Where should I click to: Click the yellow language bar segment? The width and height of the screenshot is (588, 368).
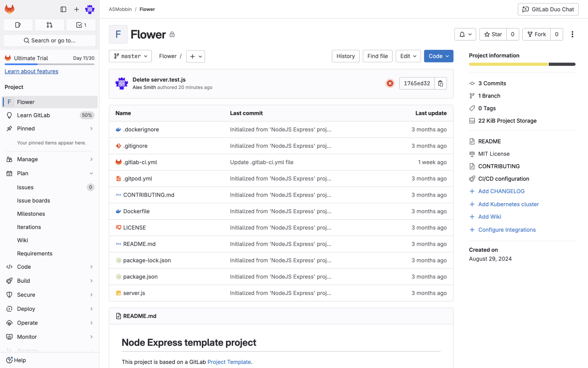(508, 64)
